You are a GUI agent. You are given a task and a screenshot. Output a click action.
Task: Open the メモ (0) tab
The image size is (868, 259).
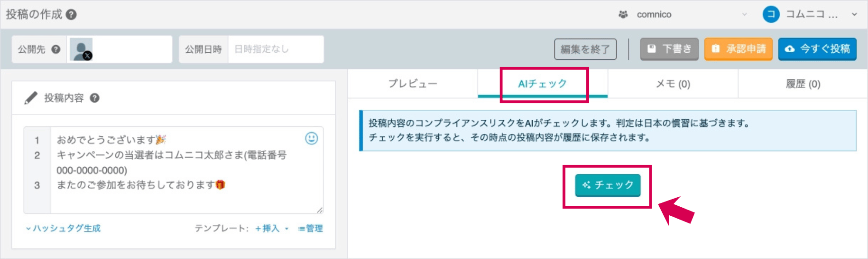(x=673, y=84)
